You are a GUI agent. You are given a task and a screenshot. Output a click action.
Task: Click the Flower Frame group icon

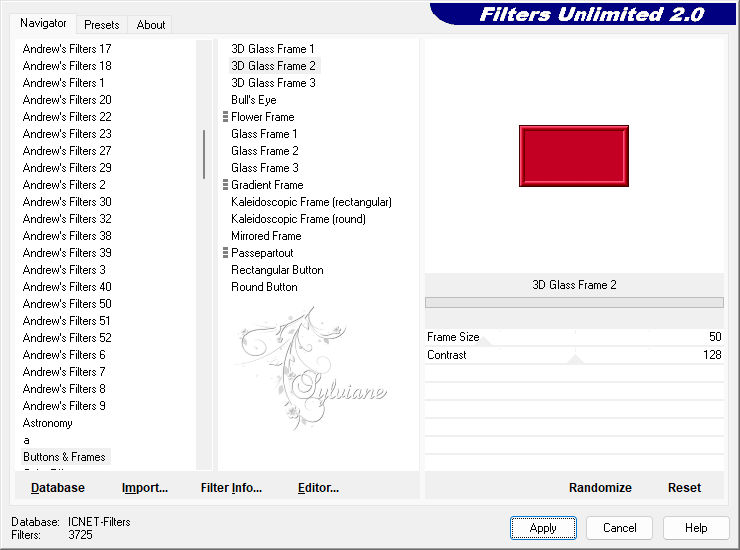point(225,117)
